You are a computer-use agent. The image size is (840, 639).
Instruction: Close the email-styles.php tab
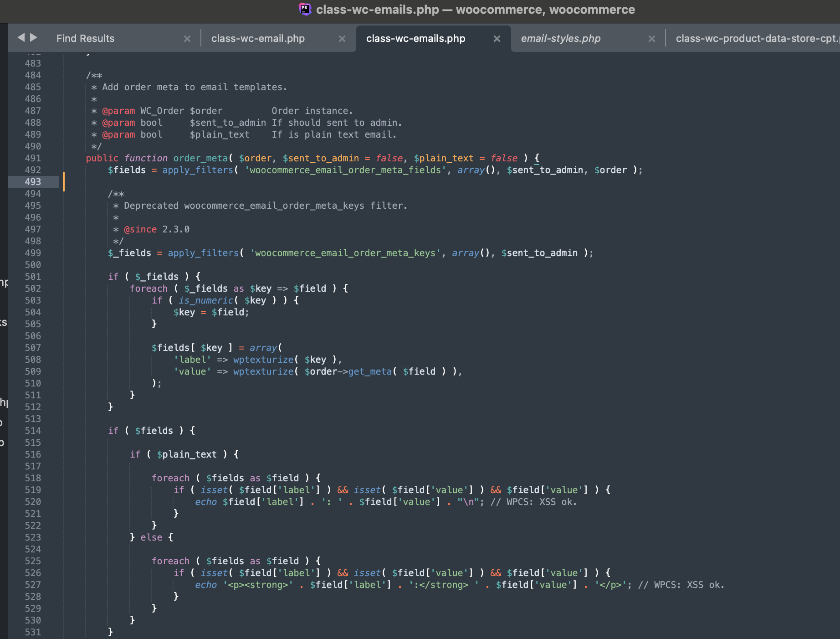652,39
